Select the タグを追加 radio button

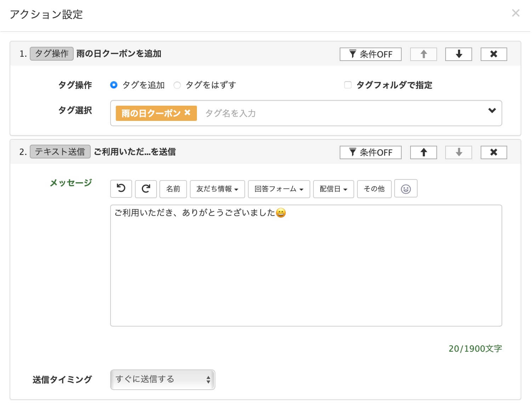[114, 85]
